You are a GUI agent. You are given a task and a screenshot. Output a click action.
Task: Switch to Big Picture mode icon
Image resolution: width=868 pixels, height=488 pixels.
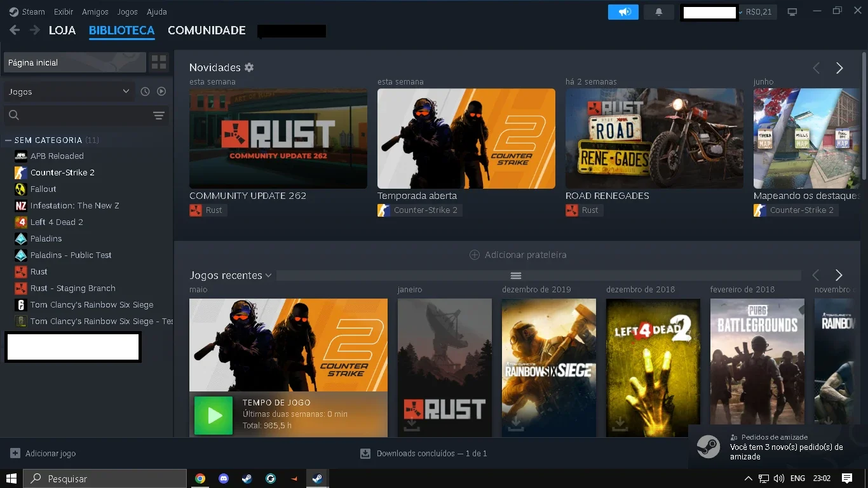tap(792, 12)
